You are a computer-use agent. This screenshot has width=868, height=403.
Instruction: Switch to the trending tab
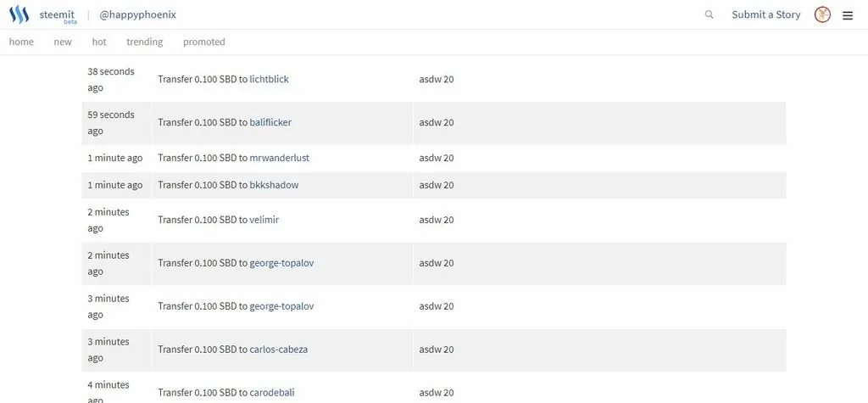coord(144,42)
